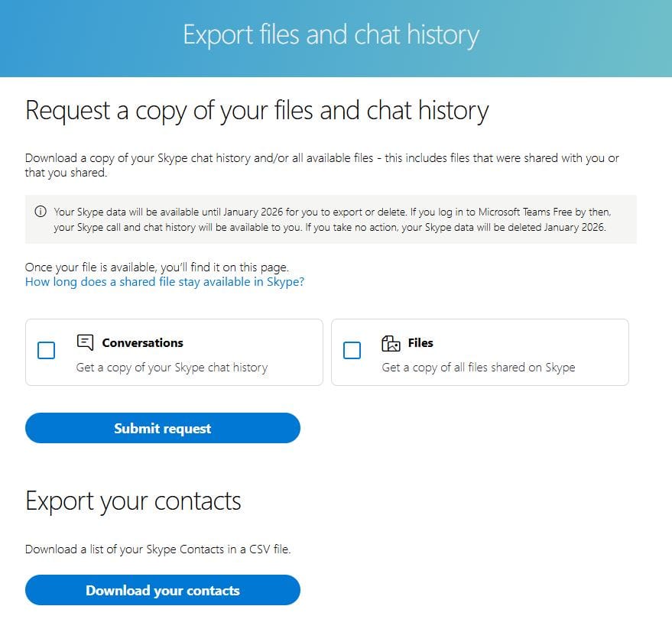Click the 'Download a copy of your Skype chat history' paragraph
This screenshot has width=672, height=619.
pyautogui.click(x=322, y=165)
